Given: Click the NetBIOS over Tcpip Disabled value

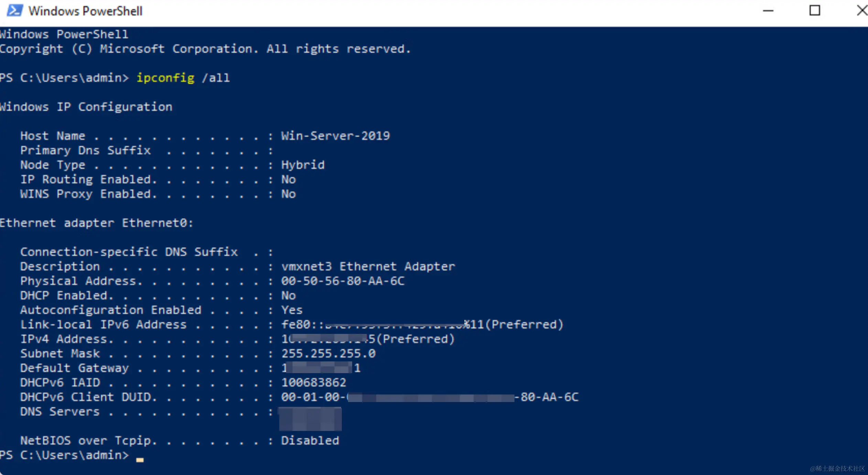Looking at the screenshot, I should tap(310, 441).
